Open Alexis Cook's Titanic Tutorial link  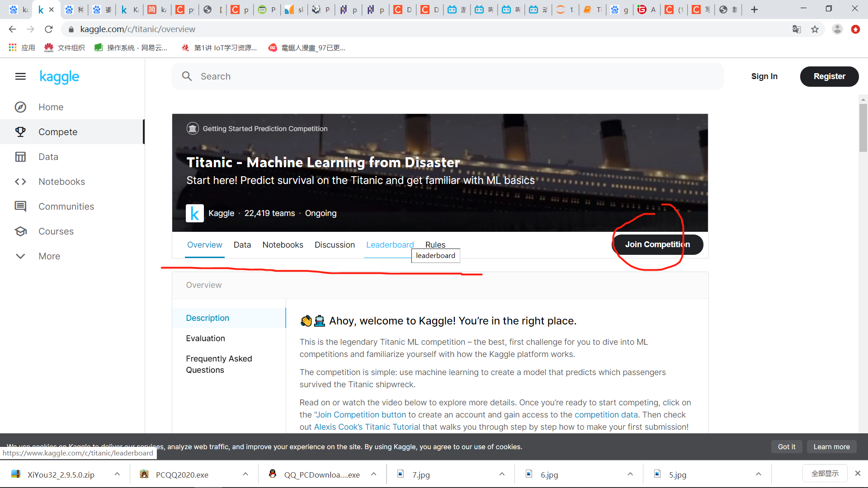367,427
